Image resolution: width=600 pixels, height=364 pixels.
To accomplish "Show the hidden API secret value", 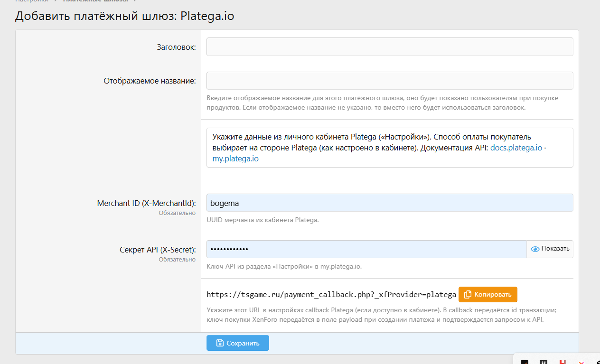I will click(x=550, y=249).
